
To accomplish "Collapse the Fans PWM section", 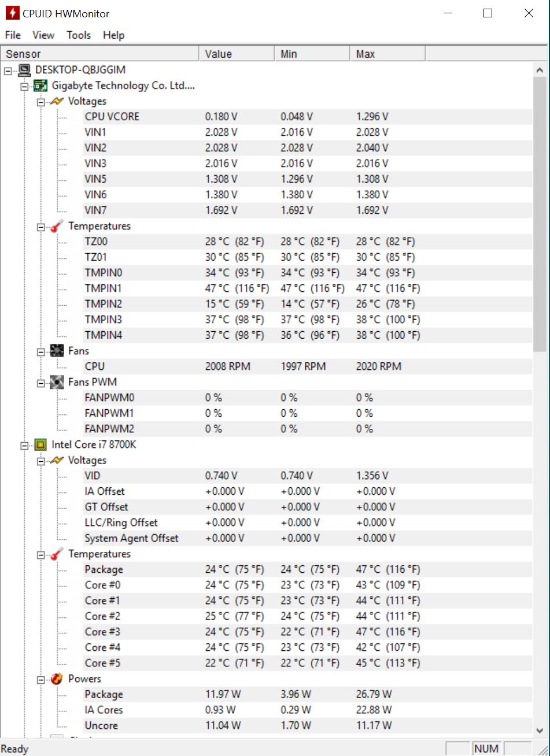I will coord(40,383).
